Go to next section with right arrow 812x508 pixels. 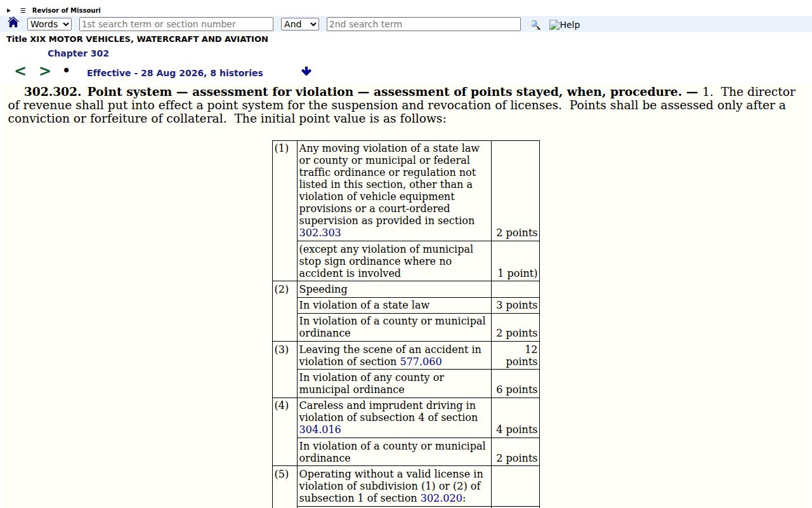pos(45,72)
